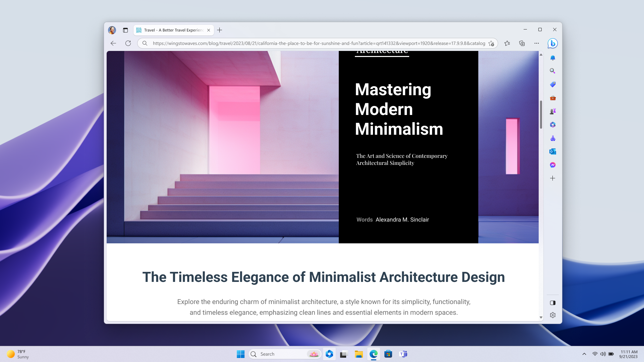Open Messenger from the sidebar
This screenshot has width=644, height=362.
click(x=552, y=165)
